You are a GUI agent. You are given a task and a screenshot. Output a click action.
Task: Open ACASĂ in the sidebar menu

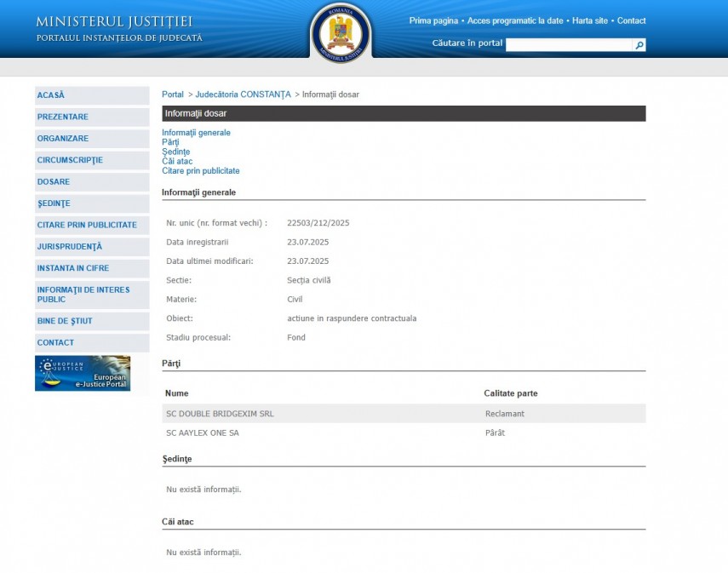(92, 95)
